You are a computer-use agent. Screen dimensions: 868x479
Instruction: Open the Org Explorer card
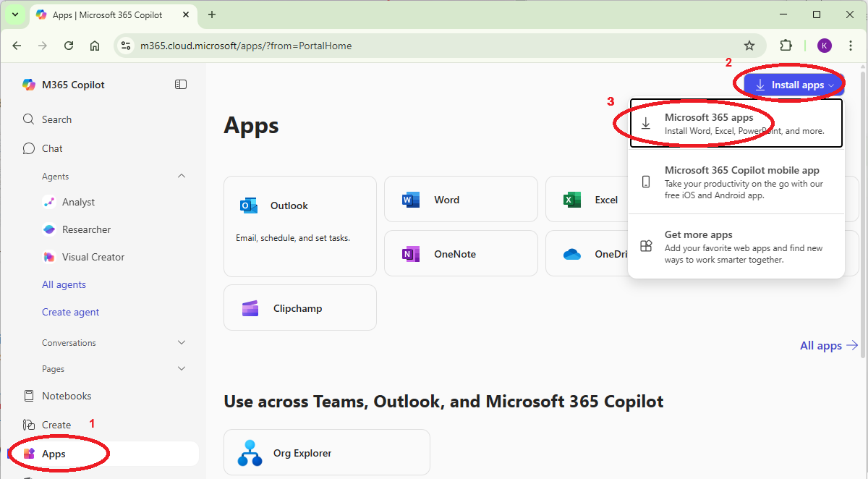(x=327, y=452)
